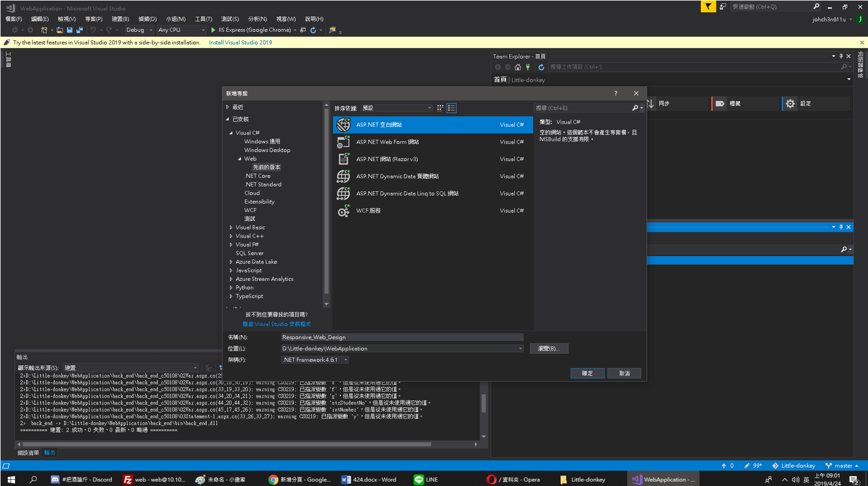
Task: Open Team Explorer Sync (同步) tile
Action: (677, 103)
